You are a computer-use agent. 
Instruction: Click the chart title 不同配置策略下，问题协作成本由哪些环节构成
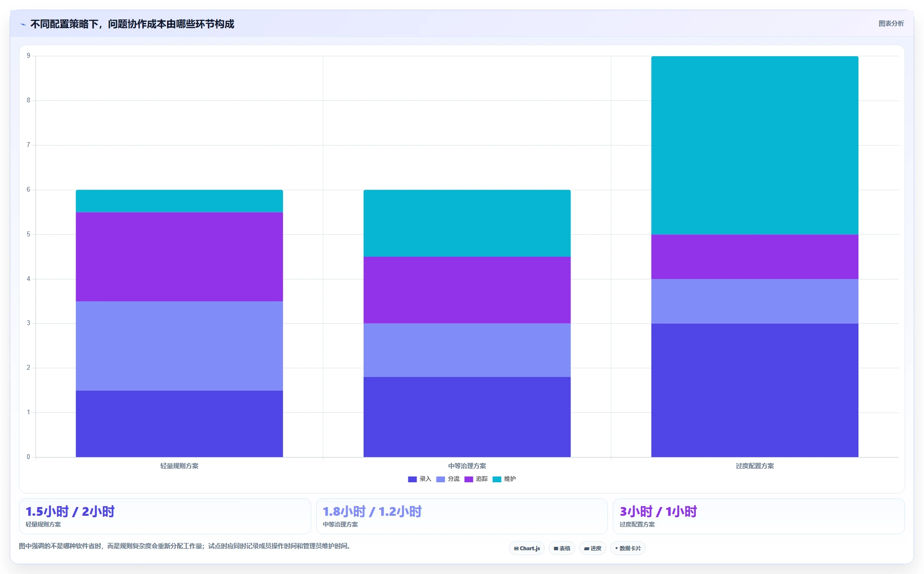click(132, 24)
